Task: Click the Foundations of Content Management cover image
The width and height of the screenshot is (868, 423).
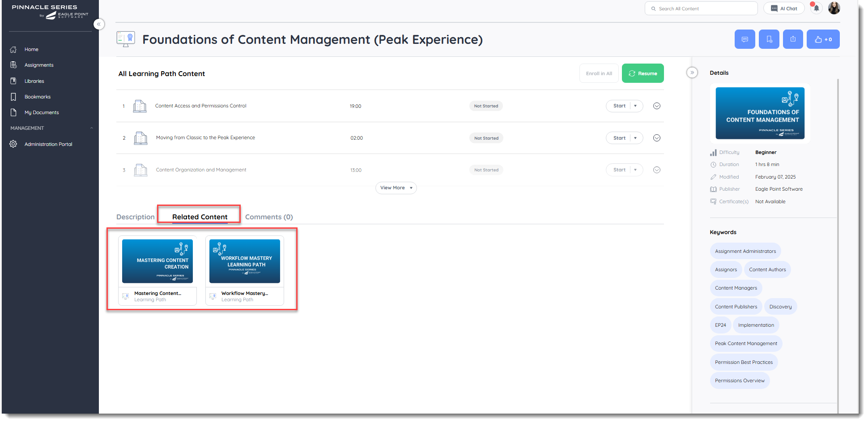Action: pyautogui.click(x=760, y=113)
